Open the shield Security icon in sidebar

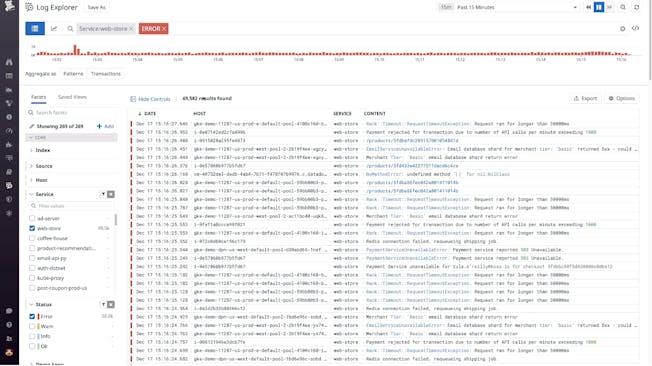9,199
